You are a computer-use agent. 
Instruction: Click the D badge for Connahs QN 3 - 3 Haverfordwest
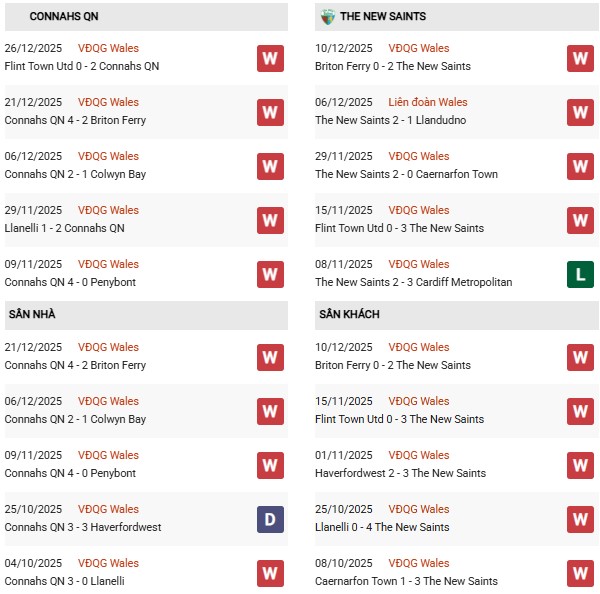click(270, 519)
